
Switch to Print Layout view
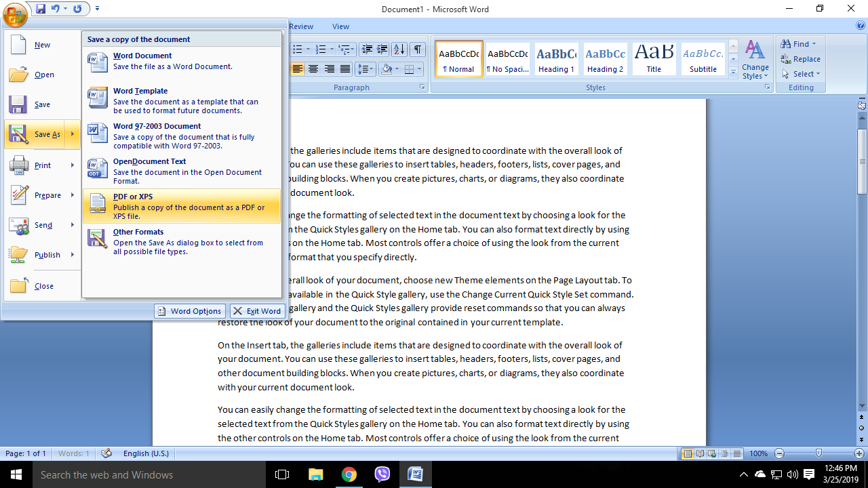coord(688,453)
